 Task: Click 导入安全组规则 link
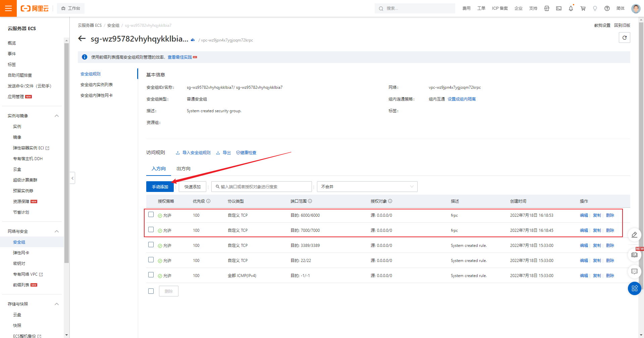click(193, 153)
